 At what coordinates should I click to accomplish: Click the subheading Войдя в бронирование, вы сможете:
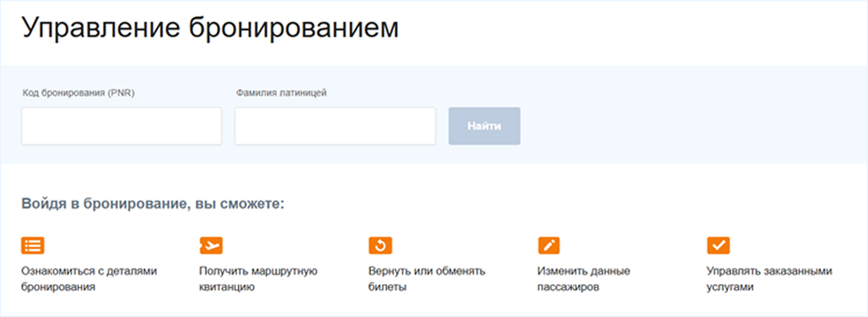click(x=153, y=204)
